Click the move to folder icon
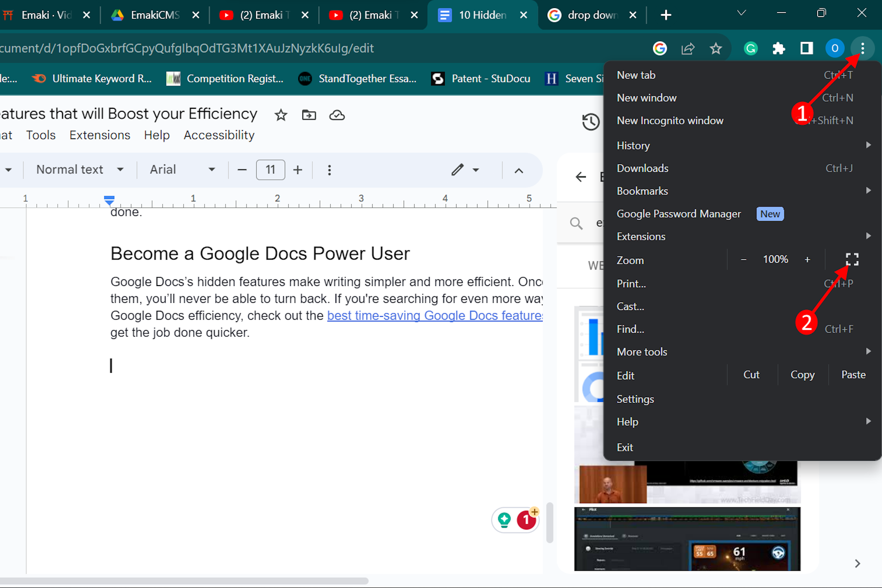882x588 pixels. click(x=309, y=114)
